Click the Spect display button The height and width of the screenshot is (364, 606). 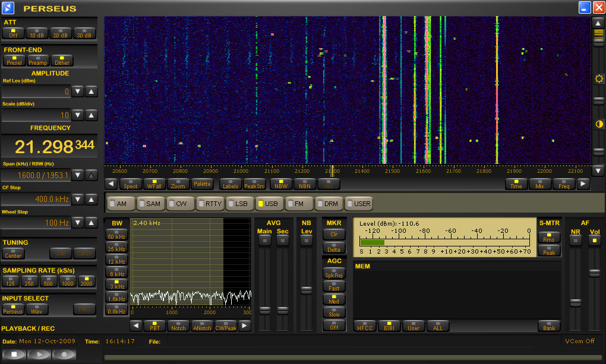click(x=130, y=184)
